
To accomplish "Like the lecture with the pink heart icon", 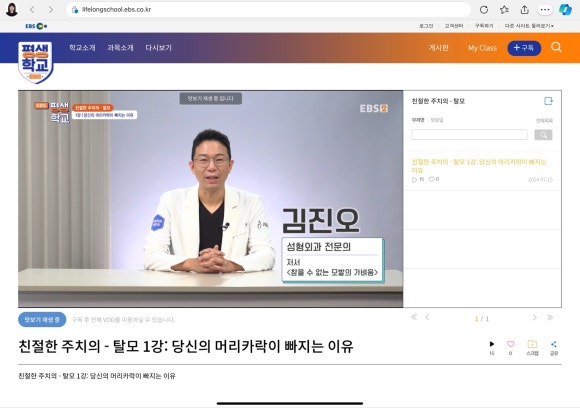I will coord(510,344).
